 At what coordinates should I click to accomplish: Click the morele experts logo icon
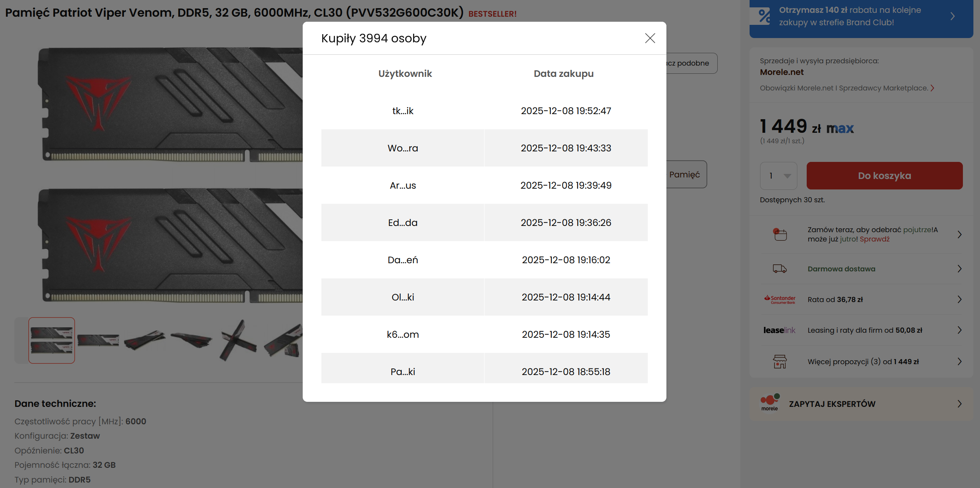pos(770,403)
